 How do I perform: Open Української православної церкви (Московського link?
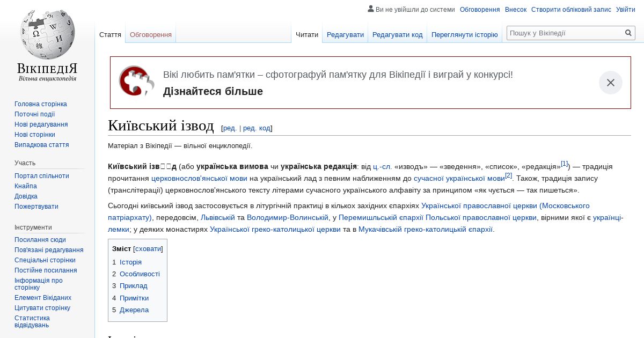tap(506, 205)
